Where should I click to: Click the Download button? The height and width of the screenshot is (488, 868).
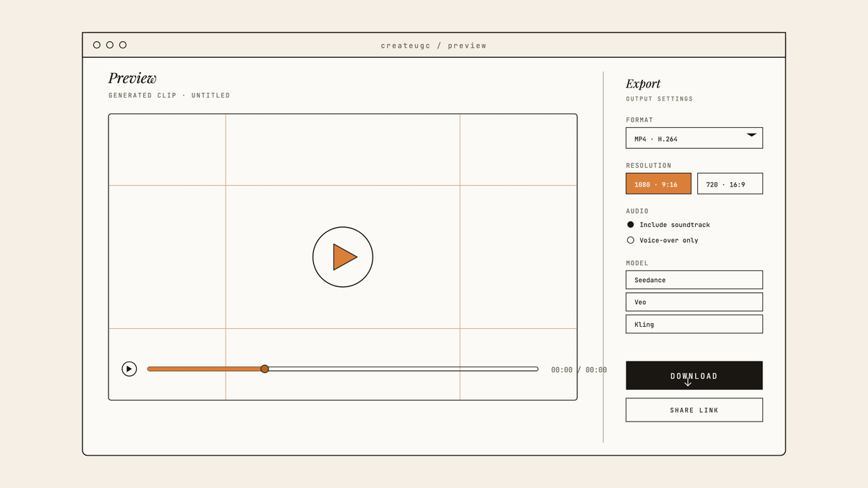[x=694, y=375]
